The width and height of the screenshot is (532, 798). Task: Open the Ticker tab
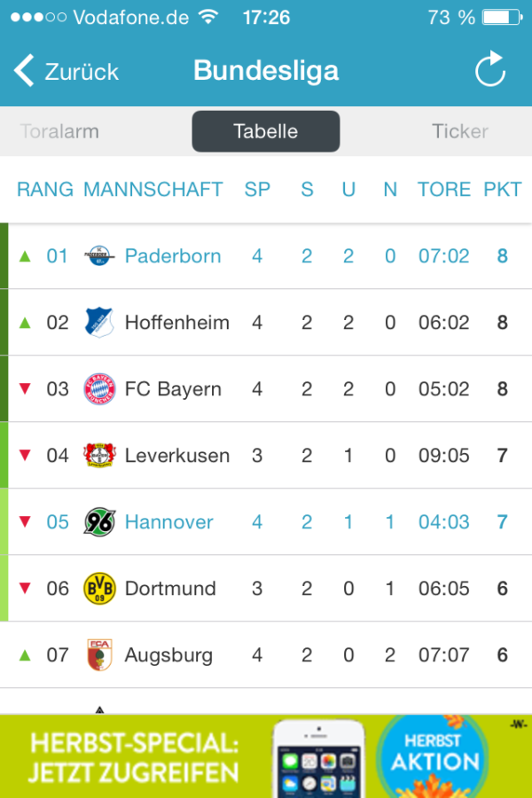[459, 130]
